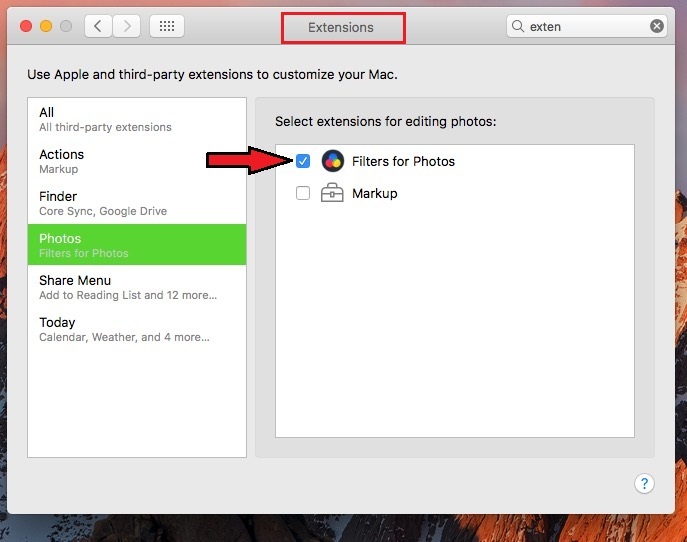Open the Today extensions category
The image size is (687, 542).
click(x=137, y=329)
